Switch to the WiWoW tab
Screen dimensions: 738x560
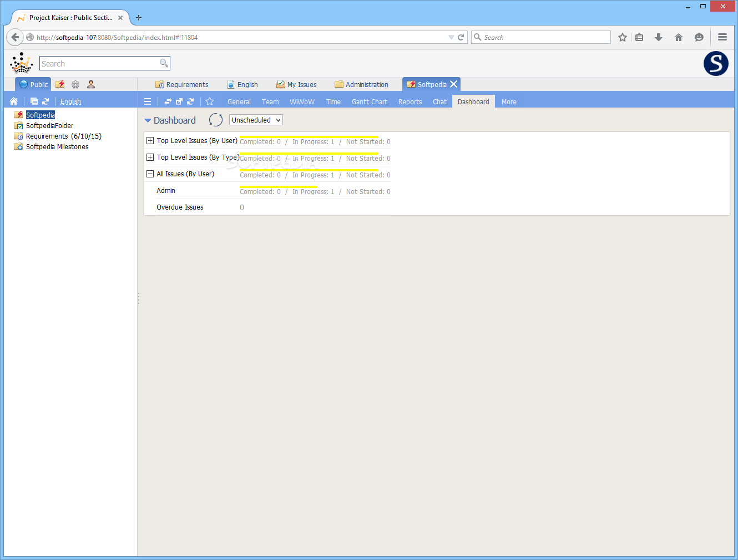pyautogui.click(x=302, y=102)
